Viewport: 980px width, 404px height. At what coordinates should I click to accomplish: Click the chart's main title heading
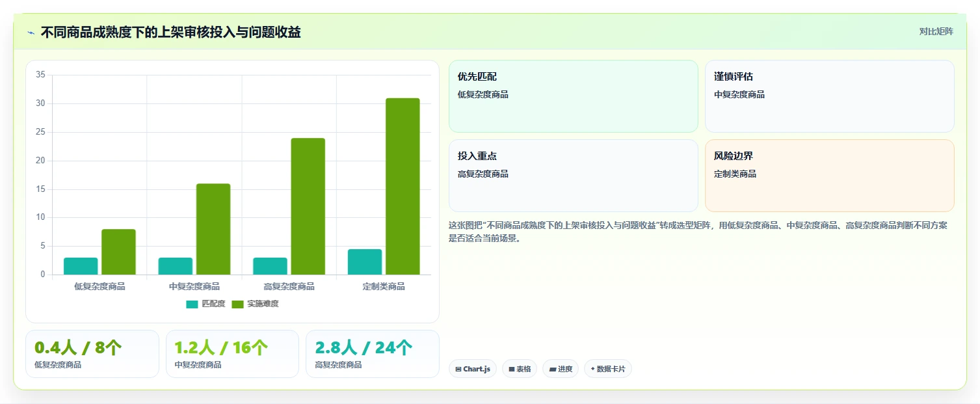point(171,32)
